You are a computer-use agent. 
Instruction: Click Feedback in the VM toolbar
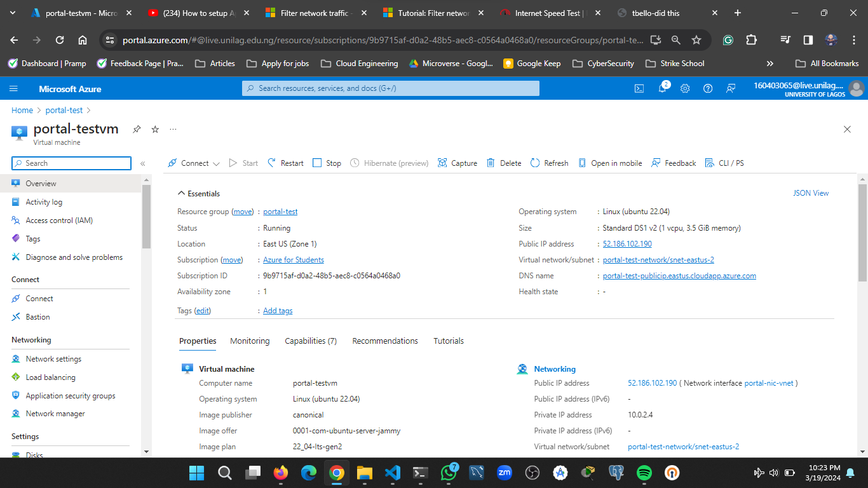click(674, 163)
